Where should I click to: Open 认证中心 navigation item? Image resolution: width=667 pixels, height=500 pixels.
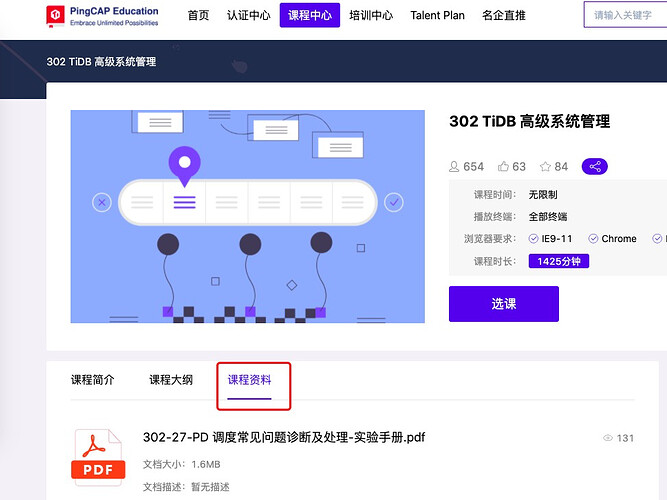pyautogui.click(x=248, y=15)
